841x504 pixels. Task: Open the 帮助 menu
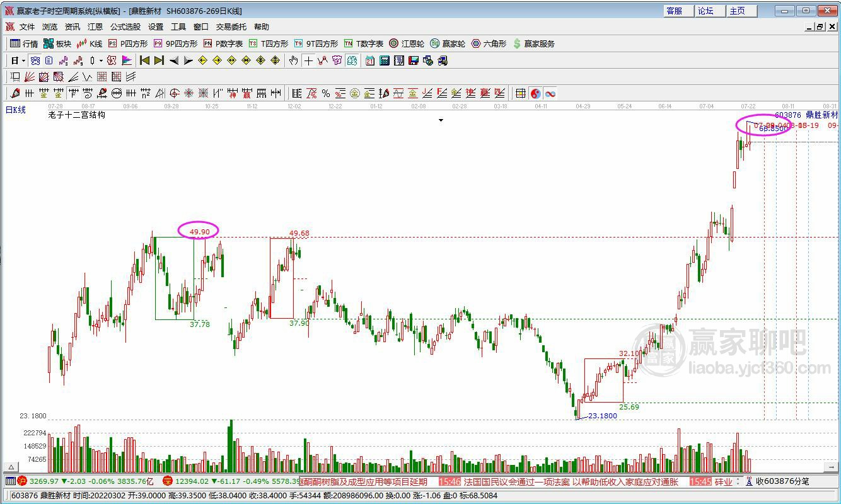pos(262,27)
